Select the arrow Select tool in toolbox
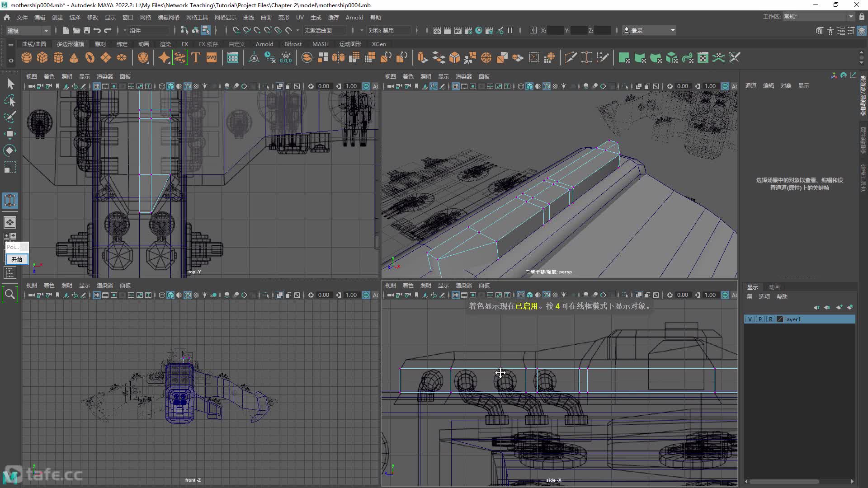Screen dimensions: 868x488 tap(10, 84)
